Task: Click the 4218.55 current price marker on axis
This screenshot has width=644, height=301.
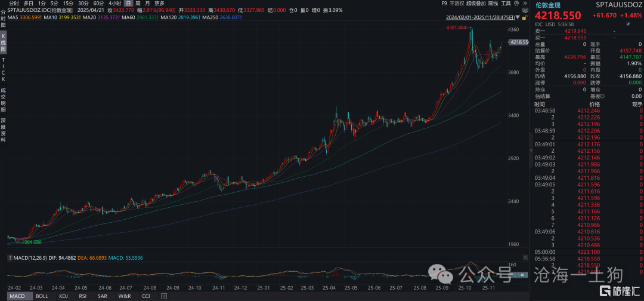Action: click(518, 42)
